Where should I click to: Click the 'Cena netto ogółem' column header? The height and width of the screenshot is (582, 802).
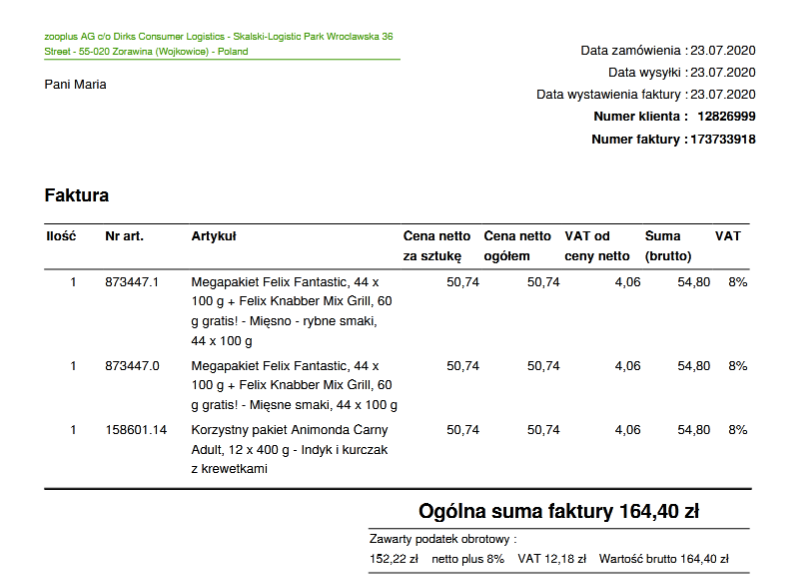point(517,246)
